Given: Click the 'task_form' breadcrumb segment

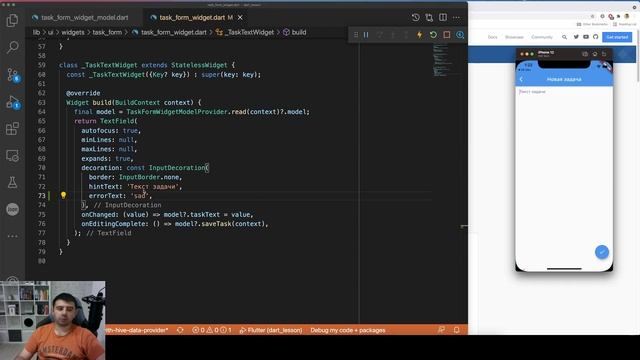Looking at the screenshot, I should [x=107, y=32].
